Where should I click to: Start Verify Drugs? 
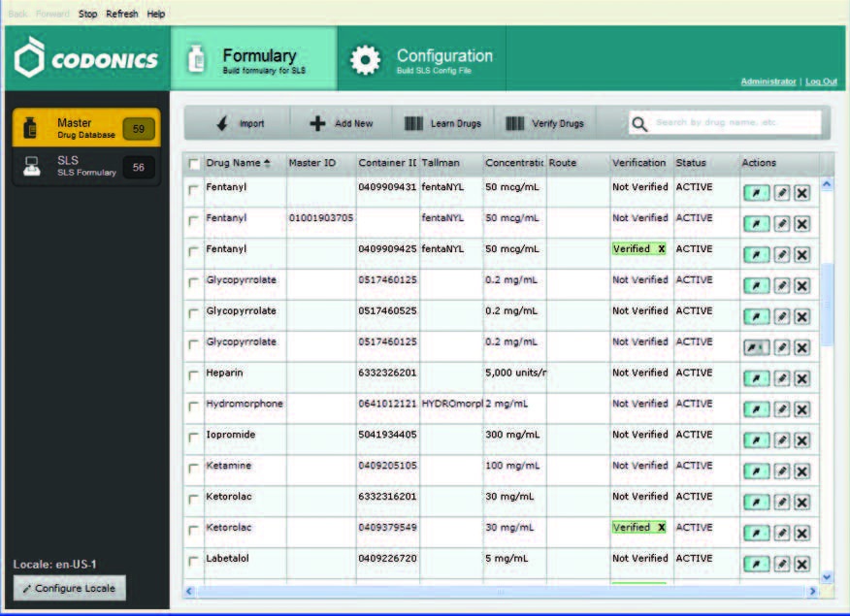pyautogui.click(x=544, y=123)
